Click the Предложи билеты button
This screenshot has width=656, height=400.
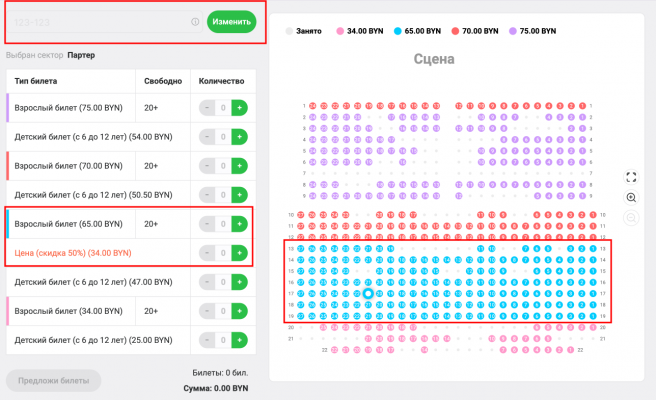[x=54, y=381]
